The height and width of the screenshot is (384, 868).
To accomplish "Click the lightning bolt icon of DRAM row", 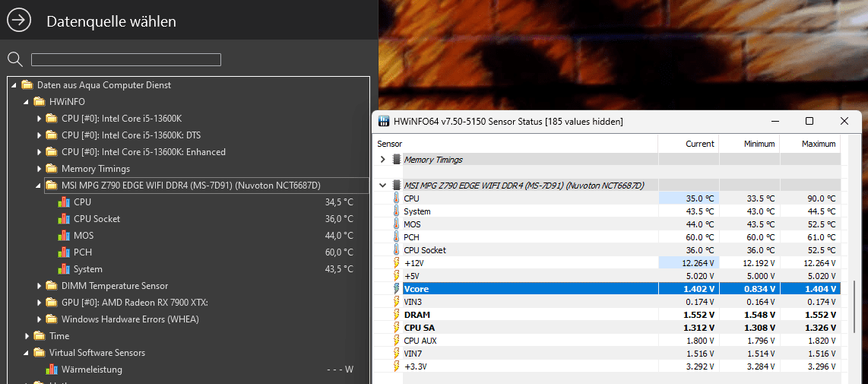I will click(396, 315).
